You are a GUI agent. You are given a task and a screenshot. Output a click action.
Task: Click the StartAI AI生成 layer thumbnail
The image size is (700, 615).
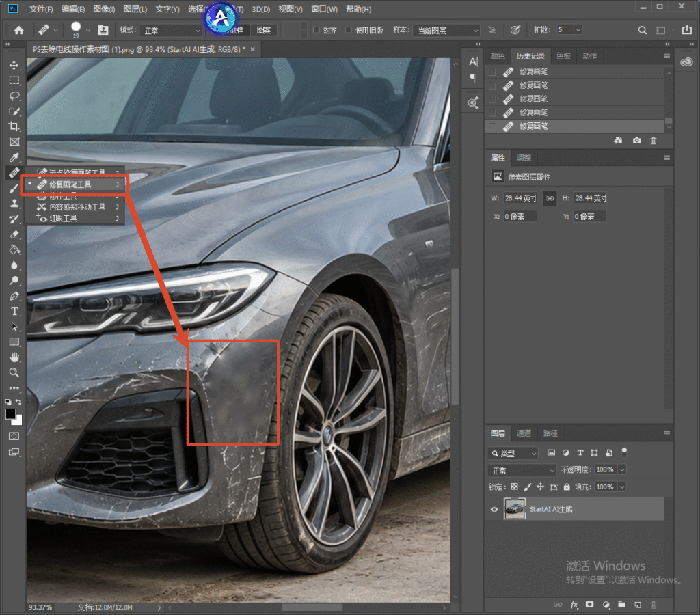coord(514,509)
